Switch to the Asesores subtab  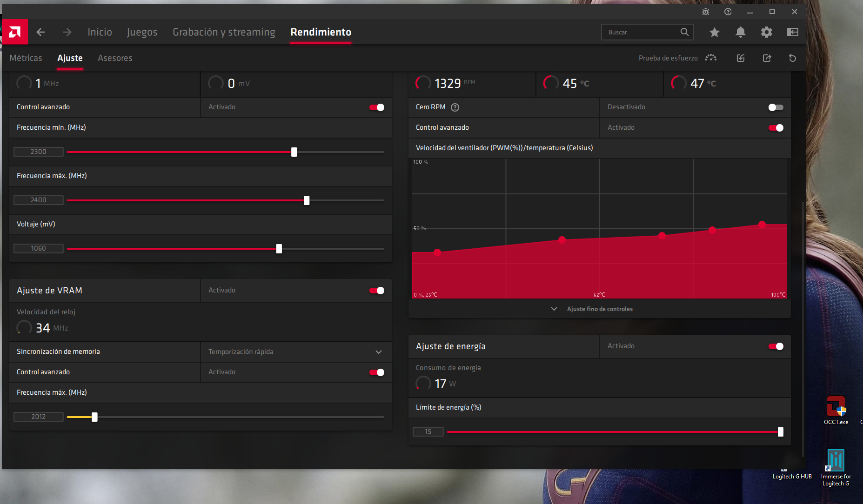115,58
